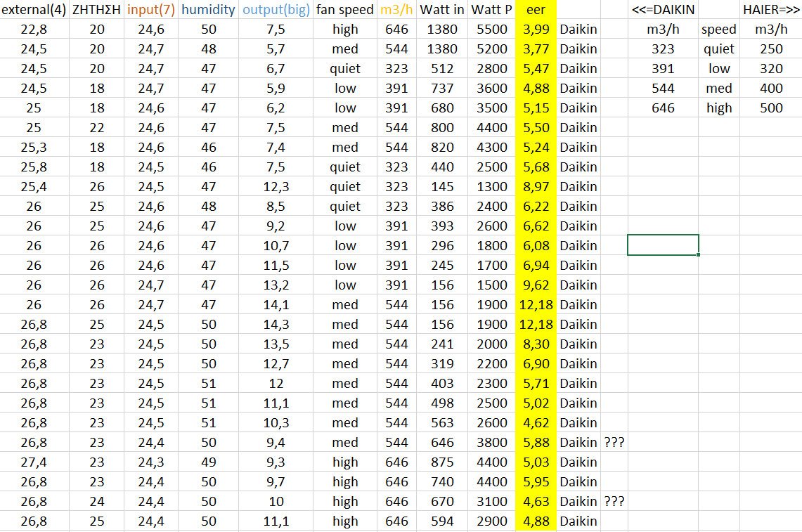Select the output(big) header cell
802x532 pixels.
tap(276, 10)
